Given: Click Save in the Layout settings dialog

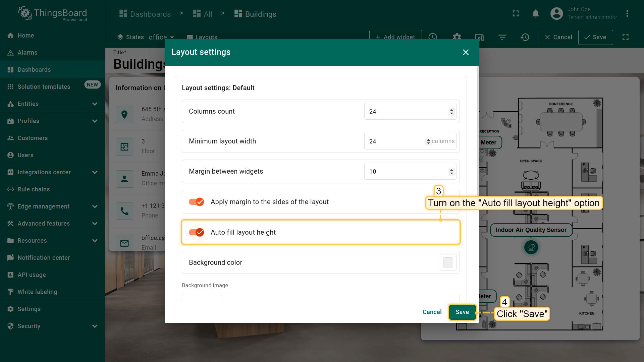Looking at the screenshot, I should 462,312.
